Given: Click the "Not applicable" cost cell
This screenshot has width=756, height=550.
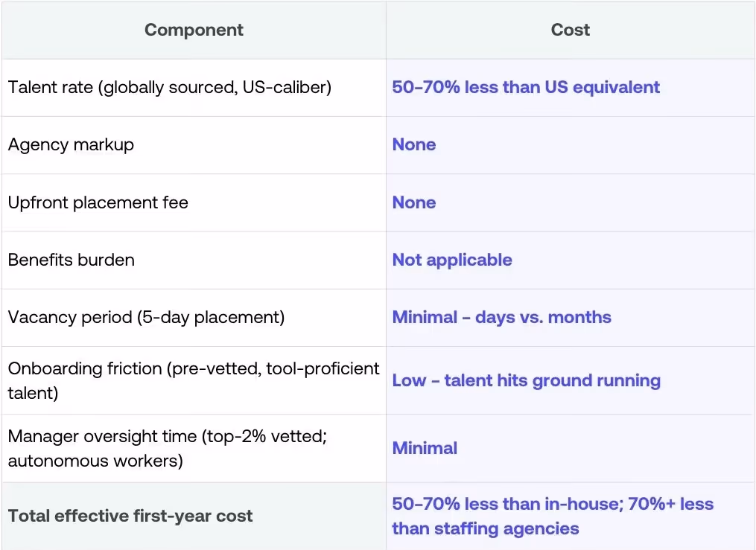Looking at the screenshot, I should coord(452,260).
